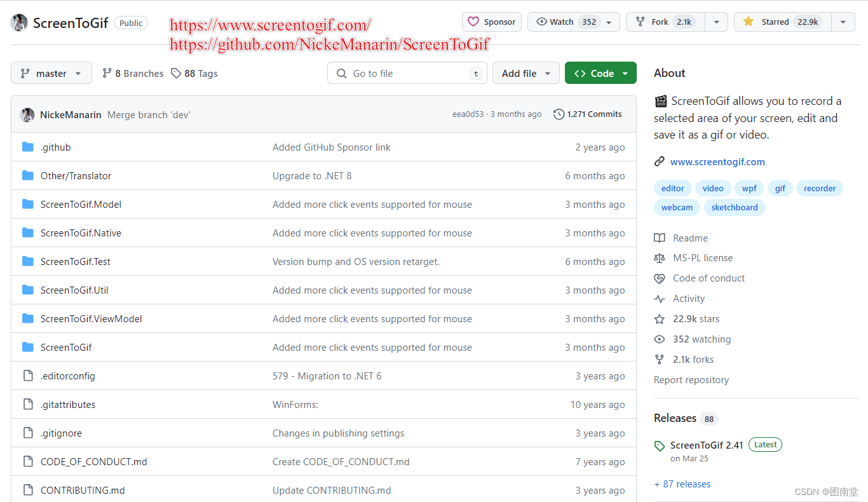Click the CONTRIBUTING.md file icon
This screenshot has width=868, height=502.
click(x=28, y=490)
